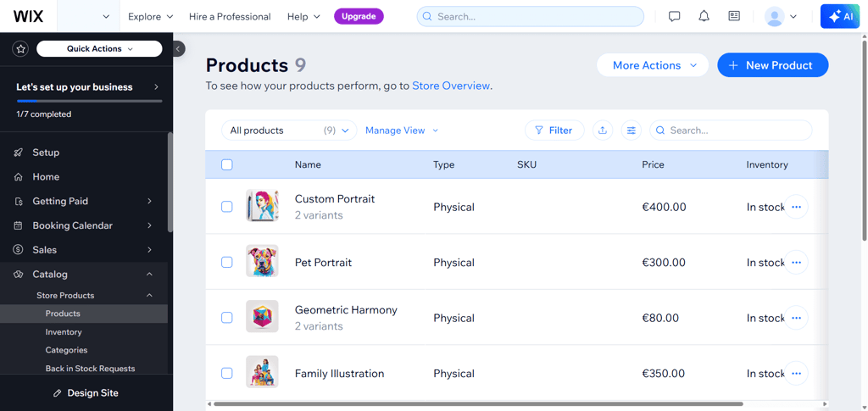The width and height of the screenshot is (868, 411).
Task: Click the Price column header
Action: click(654, 165)
